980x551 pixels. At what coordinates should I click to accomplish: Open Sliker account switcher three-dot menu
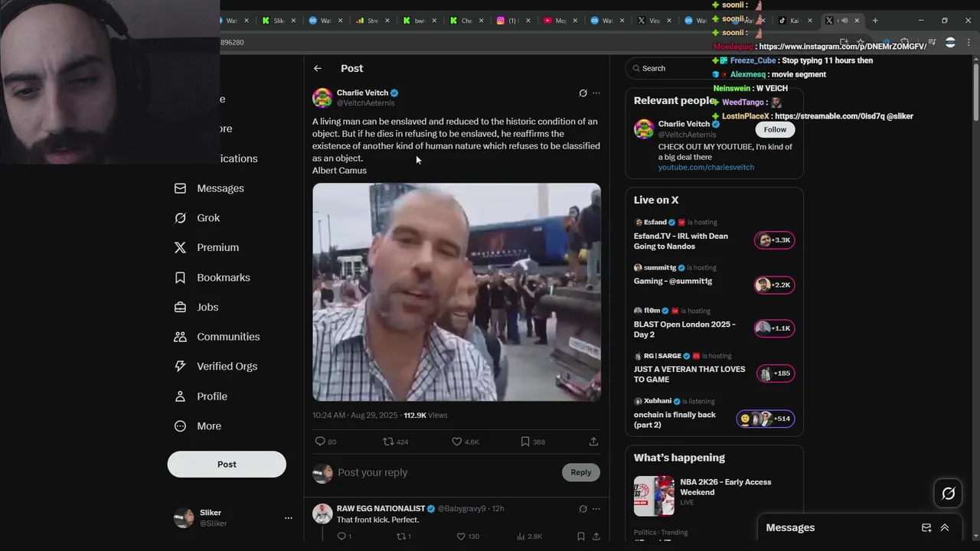(289, 518)
